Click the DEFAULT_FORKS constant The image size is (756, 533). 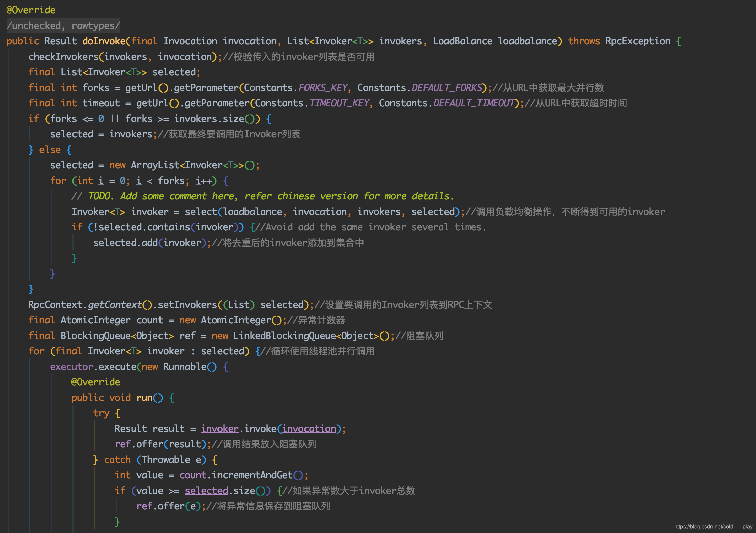click(x=447, y=88)
